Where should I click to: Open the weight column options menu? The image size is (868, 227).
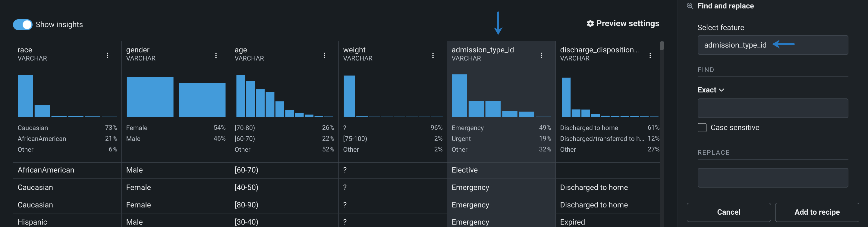(x=433, y=55)
